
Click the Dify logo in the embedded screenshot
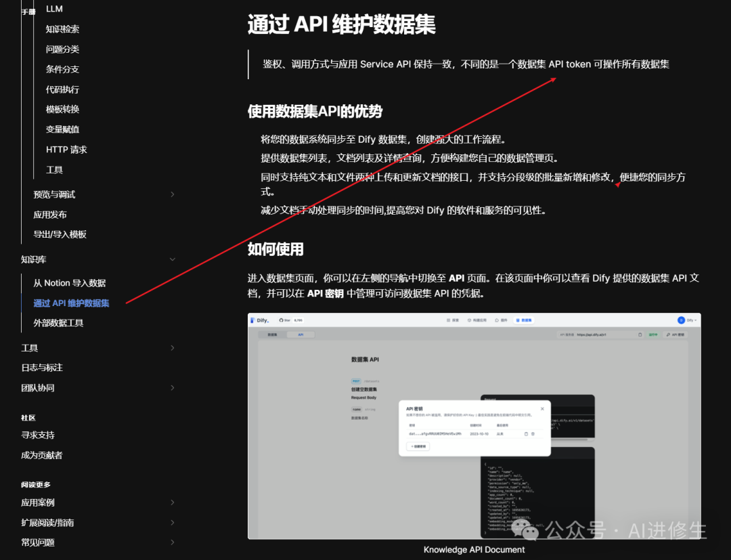click(x=260, y=320)
